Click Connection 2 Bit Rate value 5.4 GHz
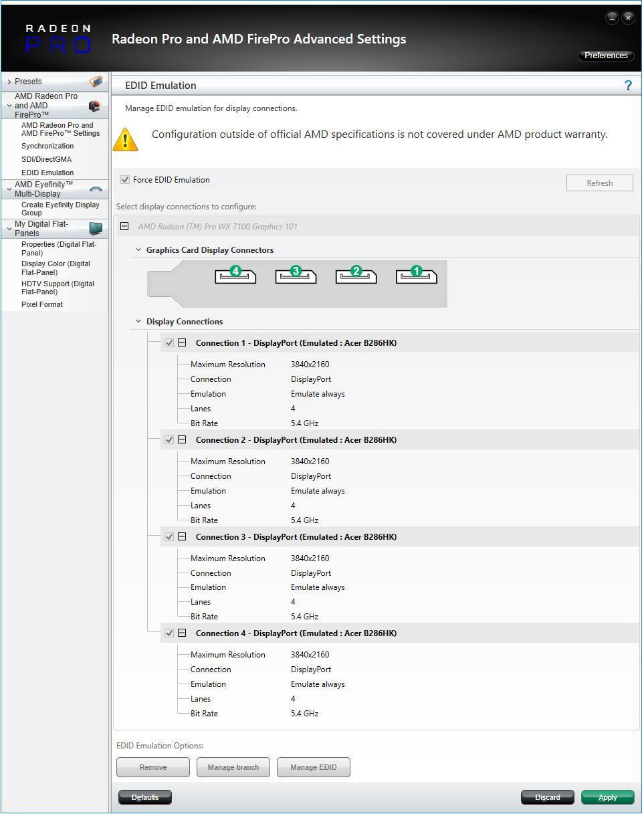The height and width of the screenshot is (814, 644). coord(304,520)
